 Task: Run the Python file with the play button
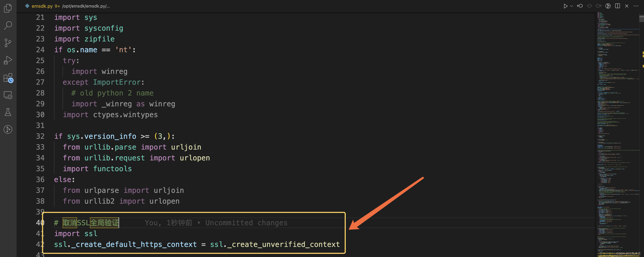point(566,6)
